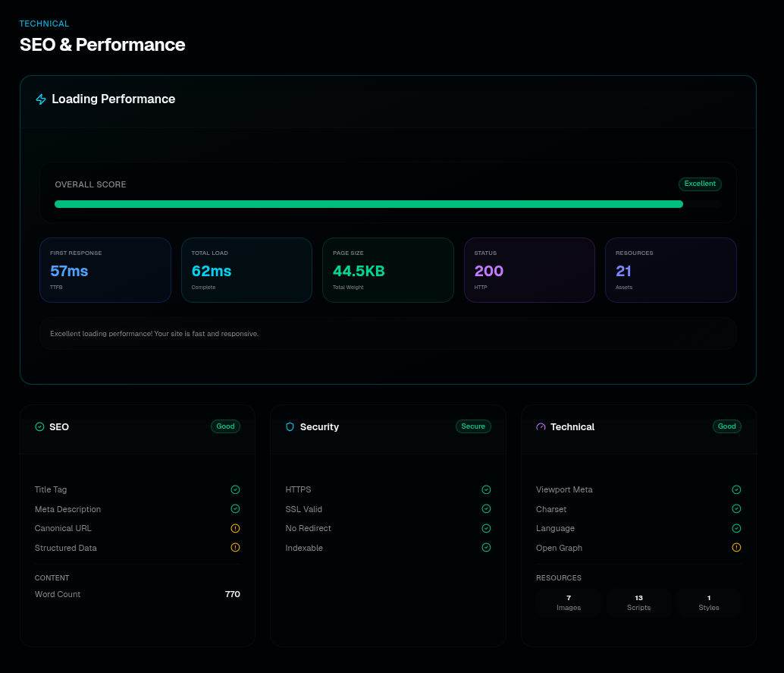The height and width of the screenshot is (673, 784).
Task: Click the 13 Scripts resource counter
Action: click(x=638, y=602)
